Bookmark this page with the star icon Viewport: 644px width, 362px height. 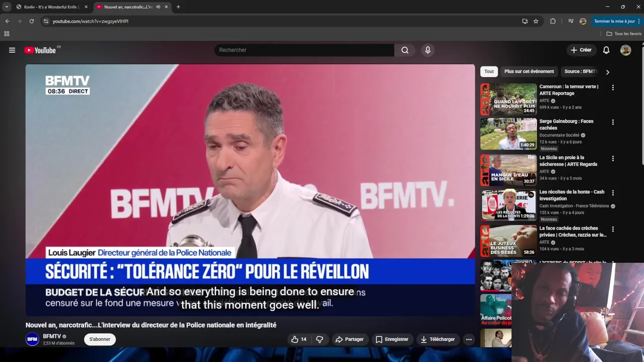536,21
